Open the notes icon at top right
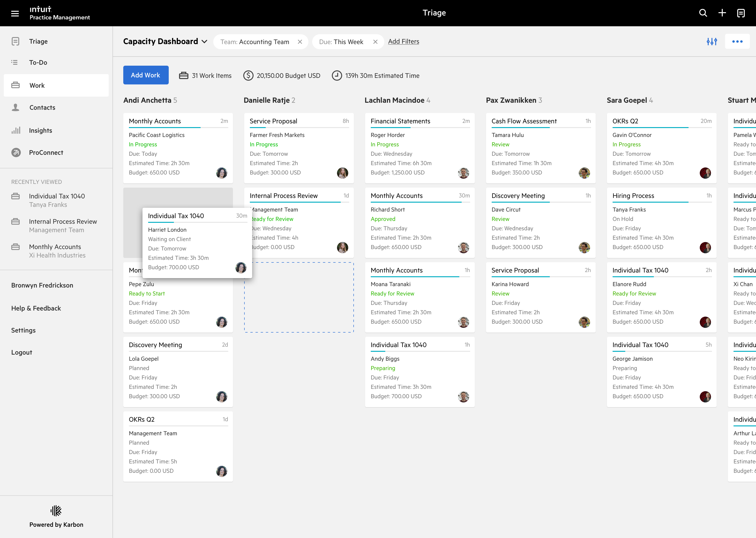The height and width of the screenshot is (538, 756). [x=741, y=13]
